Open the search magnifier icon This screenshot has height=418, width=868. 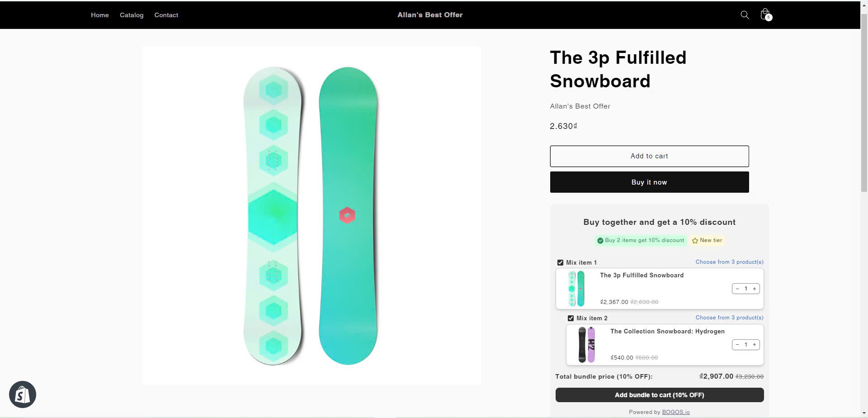pos(745,15)
